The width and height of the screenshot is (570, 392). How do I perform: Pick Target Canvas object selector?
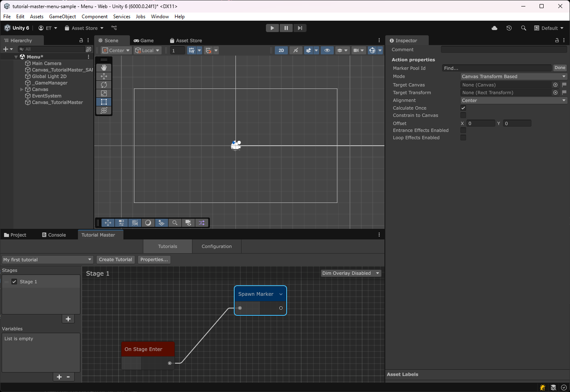point(555,85)
